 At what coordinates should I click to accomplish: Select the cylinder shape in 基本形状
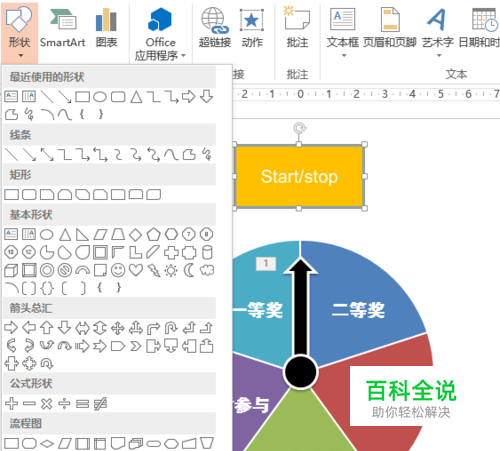pos(207,253)
